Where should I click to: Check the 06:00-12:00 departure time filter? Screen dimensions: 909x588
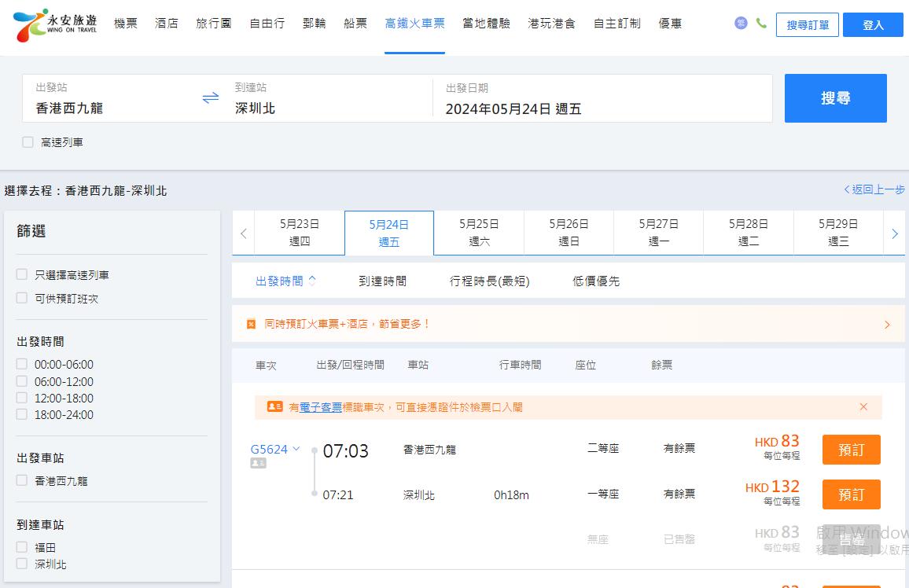pos(22,381)
